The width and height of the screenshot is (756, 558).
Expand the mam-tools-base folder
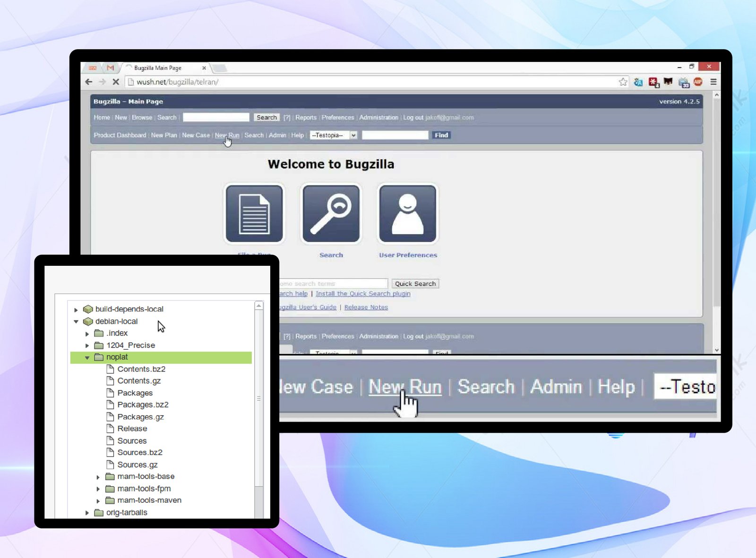click(98, 477)
